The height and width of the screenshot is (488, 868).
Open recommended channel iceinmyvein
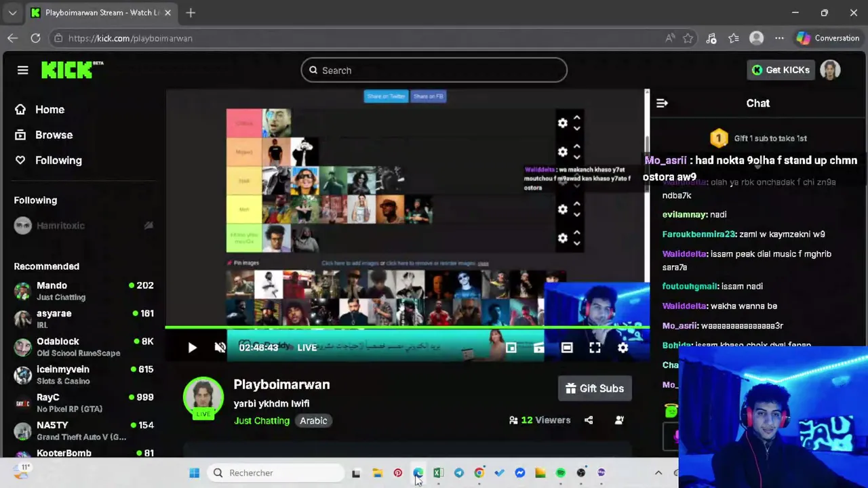pyautogui.click(x=83, y=375)
